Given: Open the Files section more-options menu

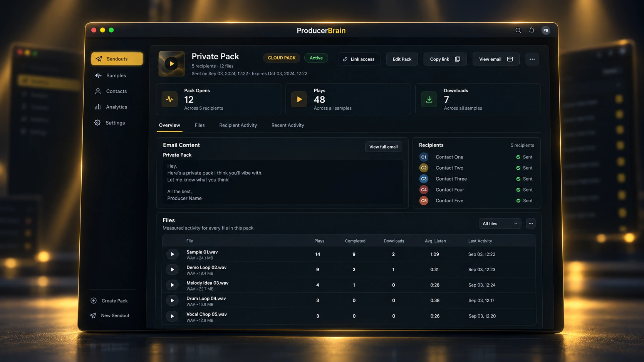Looking at the screenshot, I should click(531, 224).
